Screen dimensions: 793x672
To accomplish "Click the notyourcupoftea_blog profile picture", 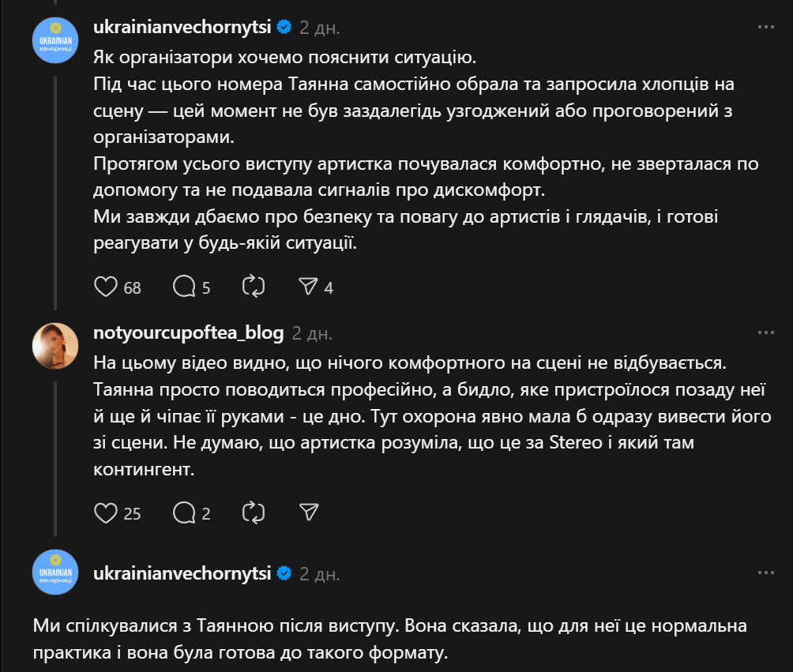I will (x=54, y=345).
